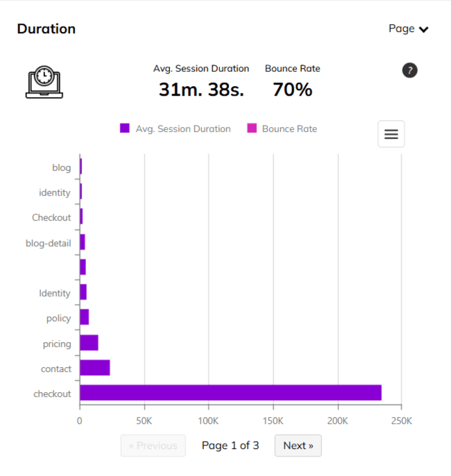This screenshot has height=476, width=451.
Task: Click the Page 1 of 3 indicator
Action: (230, 445)
